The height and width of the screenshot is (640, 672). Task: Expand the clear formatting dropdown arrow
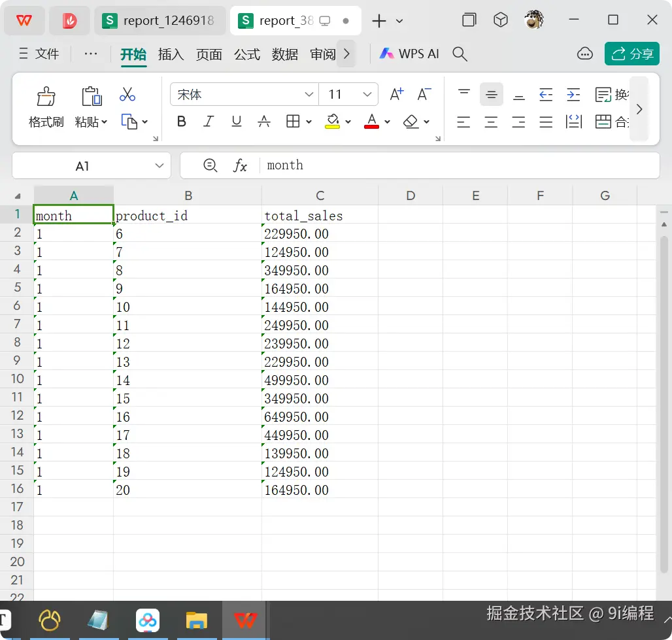click(x=427, y=122)
